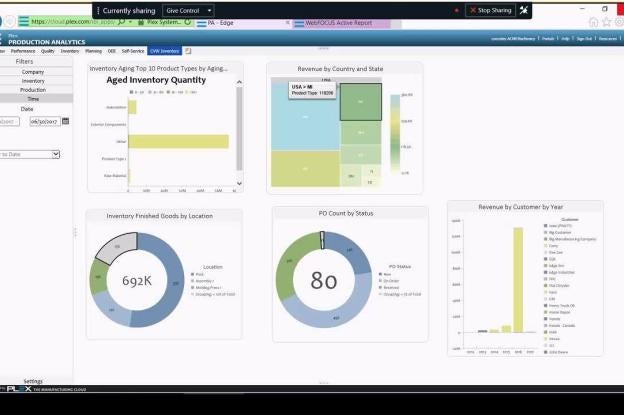624x415 pixels.
Task: Click tallest bar in Revenue by Customer chart
Action: tap(518, 280)
